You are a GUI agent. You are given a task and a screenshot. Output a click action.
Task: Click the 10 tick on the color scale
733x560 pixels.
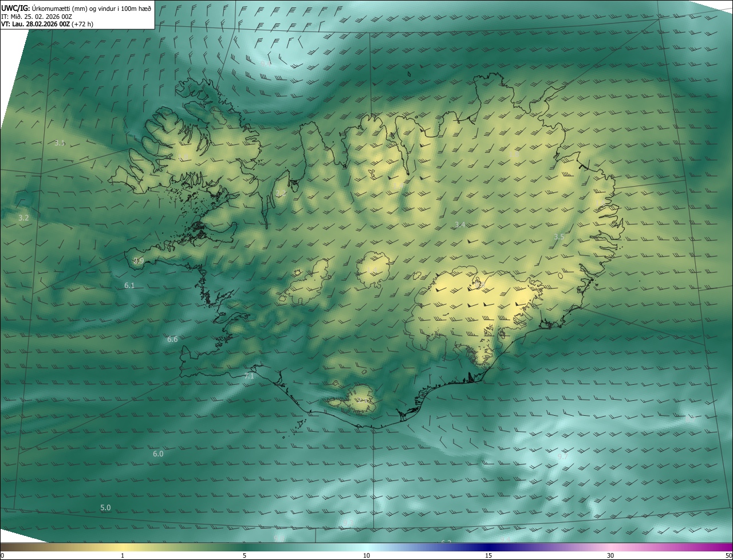coord(366,555)
